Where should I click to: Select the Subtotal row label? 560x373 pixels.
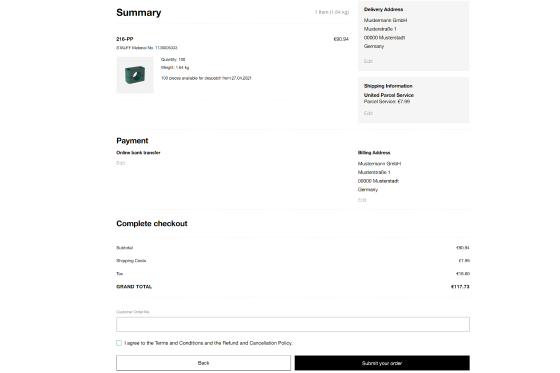pyautogui.click(x=125, y=248)
